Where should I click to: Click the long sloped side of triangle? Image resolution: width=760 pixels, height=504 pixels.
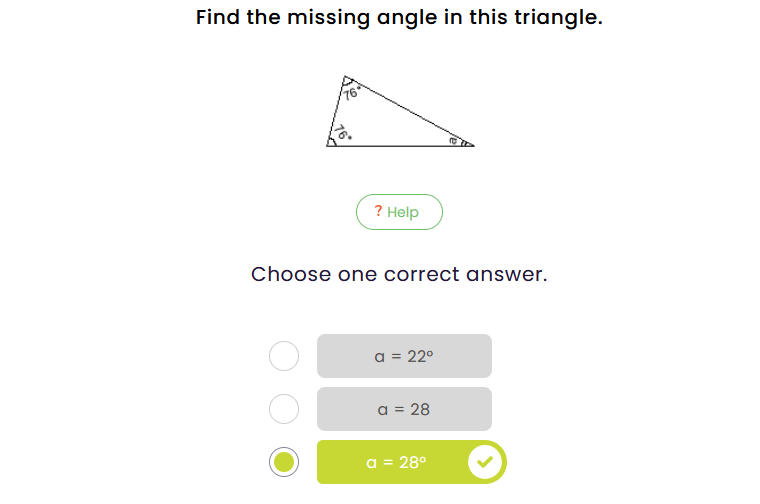point(410,111)
